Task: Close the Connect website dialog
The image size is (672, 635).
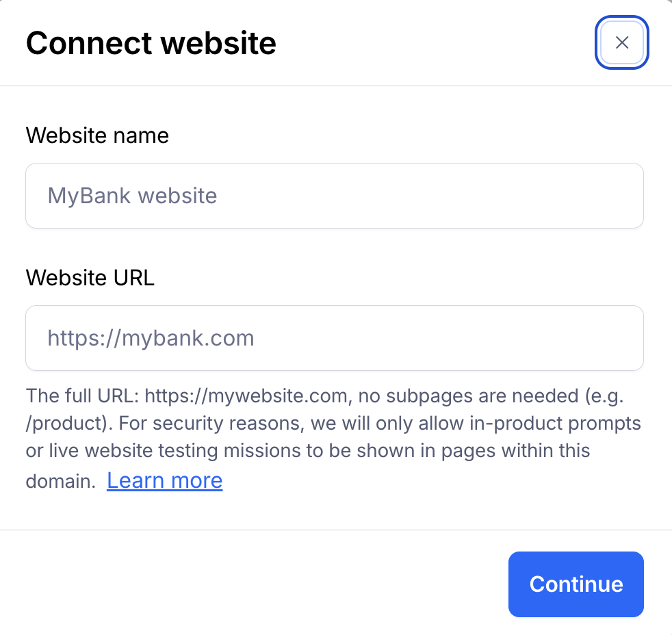Action: coord(621,42)
